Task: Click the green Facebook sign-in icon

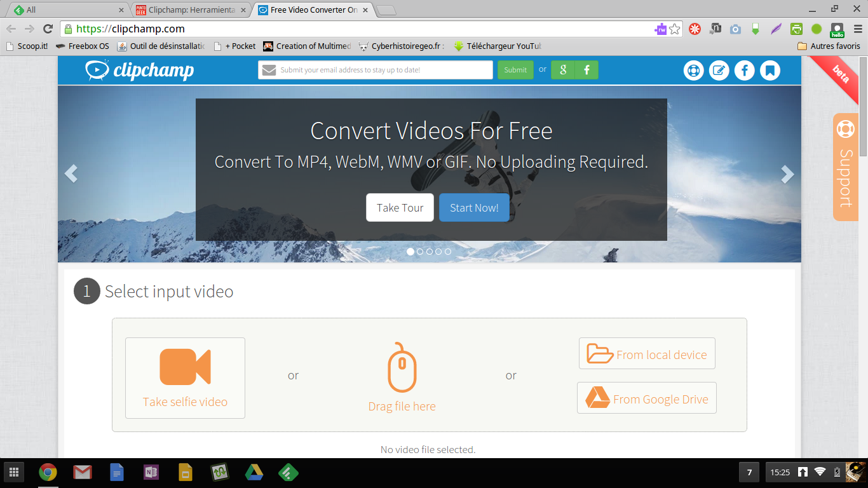Action: (x=587, y=70)
